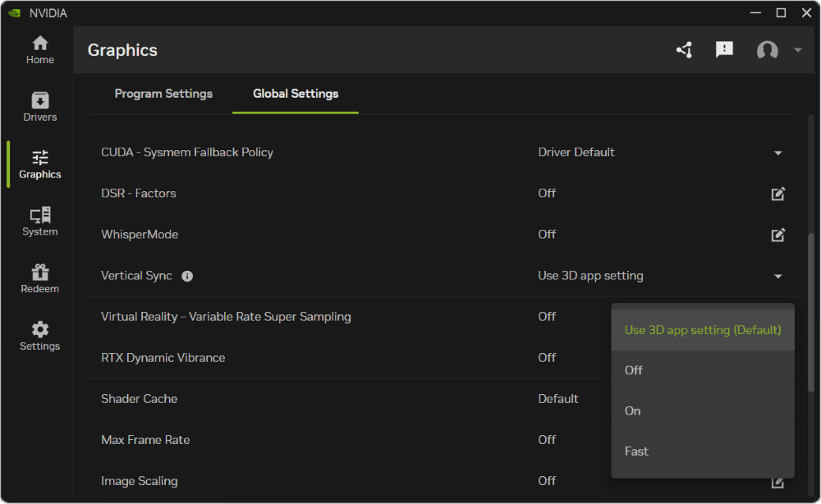Click the Graphics page title
Screen dimensions: 821x504
pyautogui.click(x=122, y=50)
